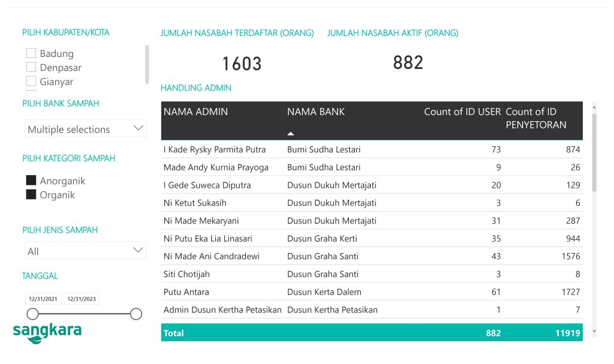Image resolution: width=614 pixels, height=364 pixels.
Task: Sort by Count of ID USER column
Action: 462,112
